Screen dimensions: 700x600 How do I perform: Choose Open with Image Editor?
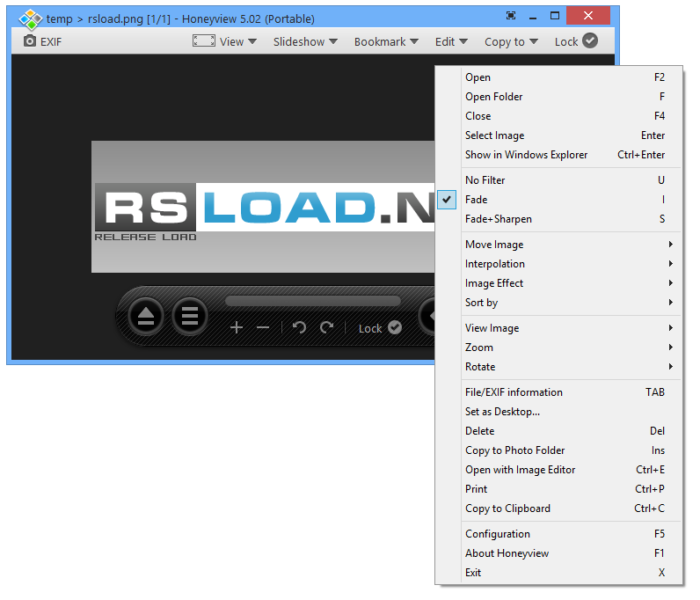[559, 470]
